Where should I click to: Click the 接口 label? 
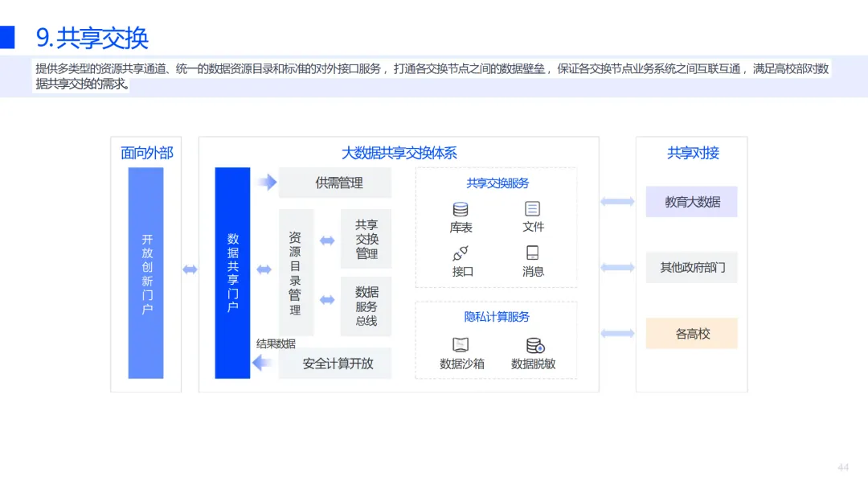tap(462, 271)
